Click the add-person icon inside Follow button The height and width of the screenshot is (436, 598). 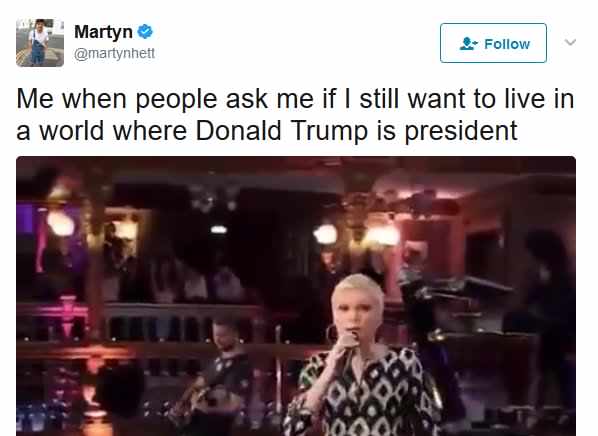coord(469,43)
